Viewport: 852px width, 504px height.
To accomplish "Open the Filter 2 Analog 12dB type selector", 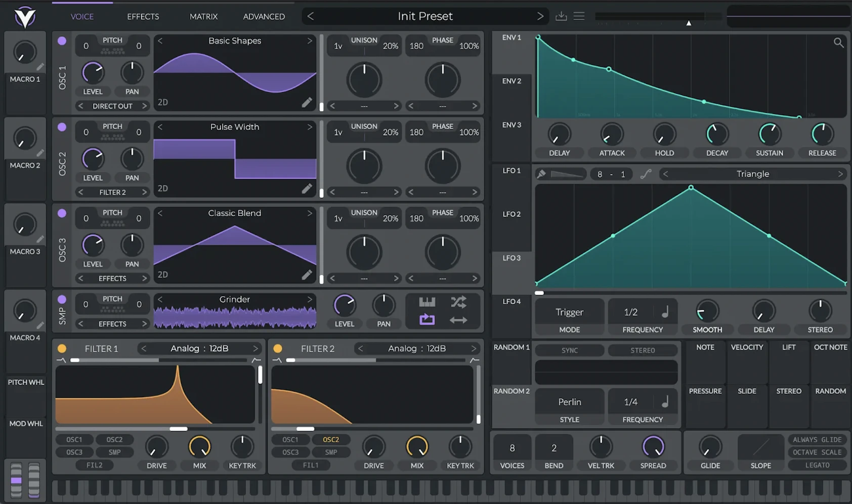I will click(416, 349).
